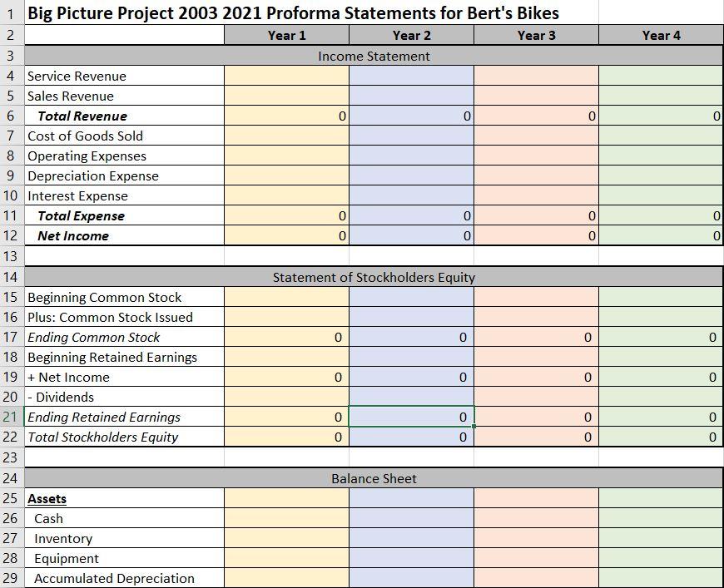Select the Total Stockholders Equity cell for Year 3

[537, 437]
